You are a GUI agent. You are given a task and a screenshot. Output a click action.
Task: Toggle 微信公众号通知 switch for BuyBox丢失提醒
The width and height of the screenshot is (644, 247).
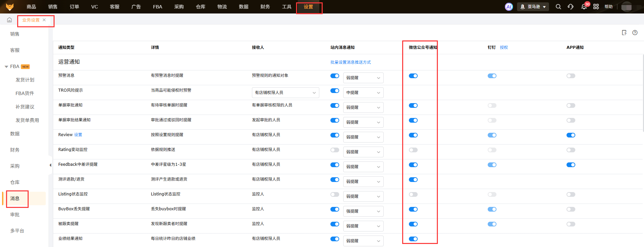click(413, 209)
